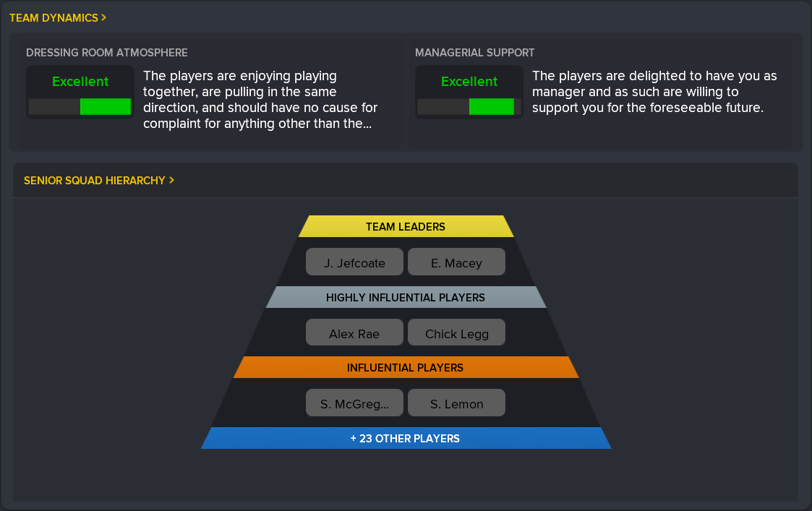This screenshot has width=812, height=511.
Task: Click the grey Highly Influential Players band
Action: pyautogui.click(x=406, y=297)
